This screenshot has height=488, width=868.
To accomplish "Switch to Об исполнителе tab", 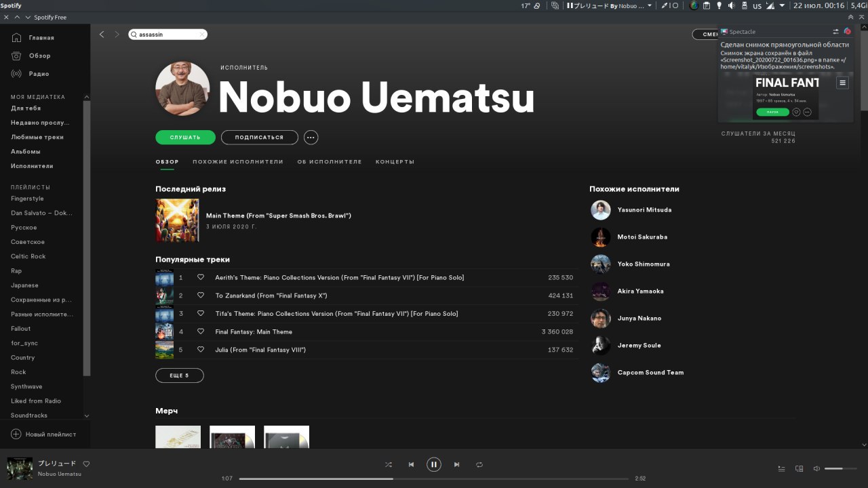I will tap(330, 162).
